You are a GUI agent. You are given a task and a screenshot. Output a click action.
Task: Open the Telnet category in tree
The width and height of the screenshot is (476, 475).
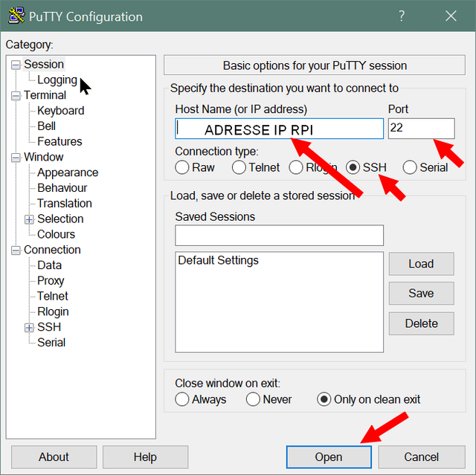[53, 297]
